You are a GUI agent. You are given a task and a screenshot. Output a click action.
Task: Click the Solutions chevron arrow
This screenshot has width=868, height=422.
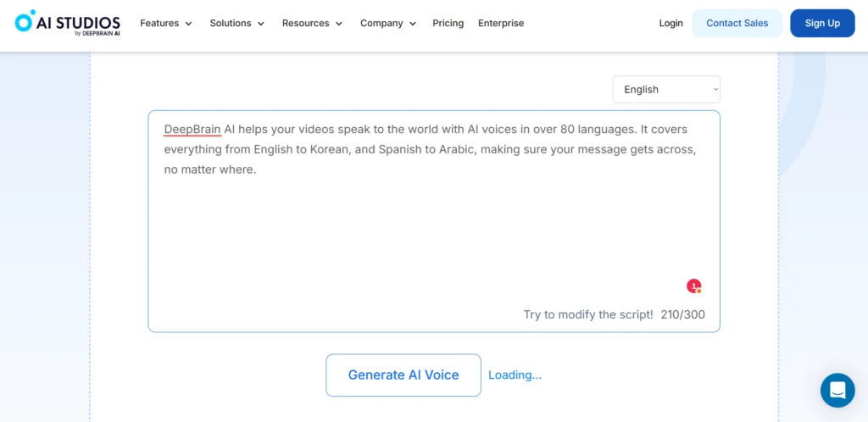261,24
